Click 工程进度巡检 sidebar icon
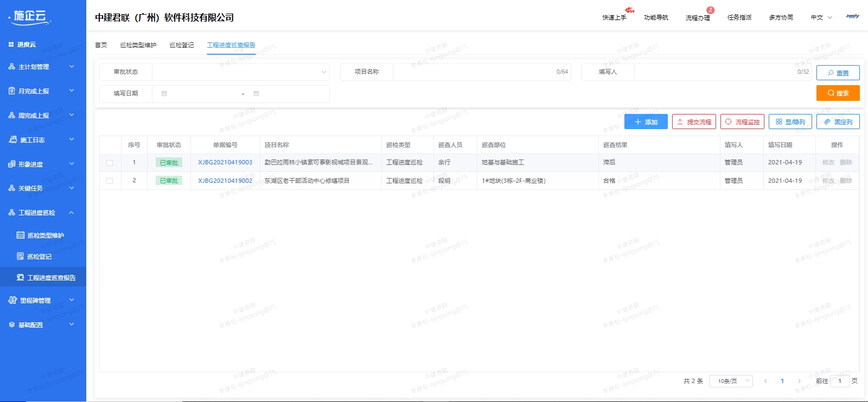This screenshot has width=868, height=402. click(x=12, y=213)
